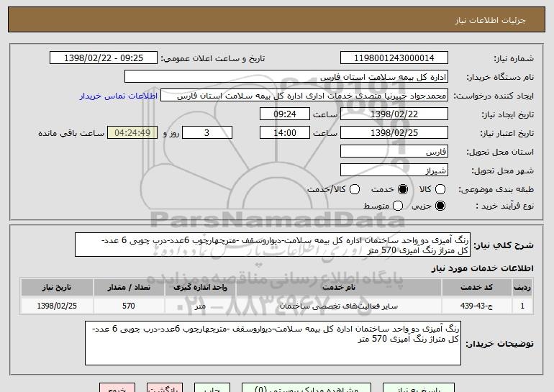The width and height of the screenshot is (554, 392).
Task: Click the delivery province field فارس
Action: (x=394, y=152)
